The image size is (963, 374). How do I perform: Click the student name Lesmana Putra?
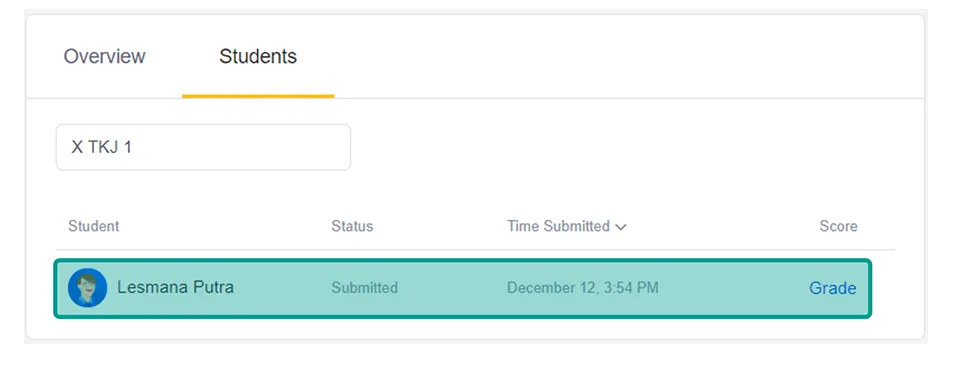coord(176,287)
